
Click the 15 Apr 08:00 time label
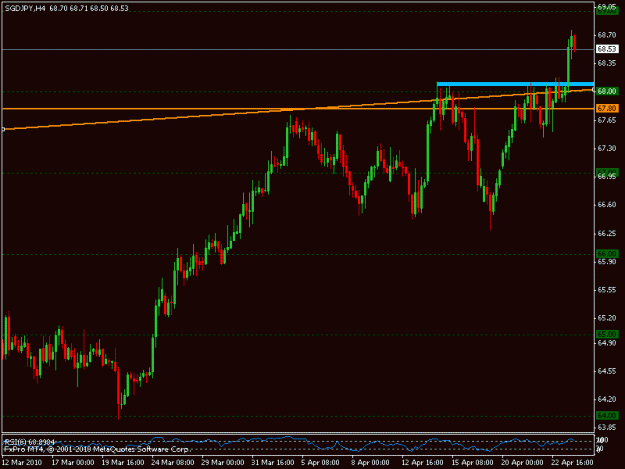(x=472, y=462)
